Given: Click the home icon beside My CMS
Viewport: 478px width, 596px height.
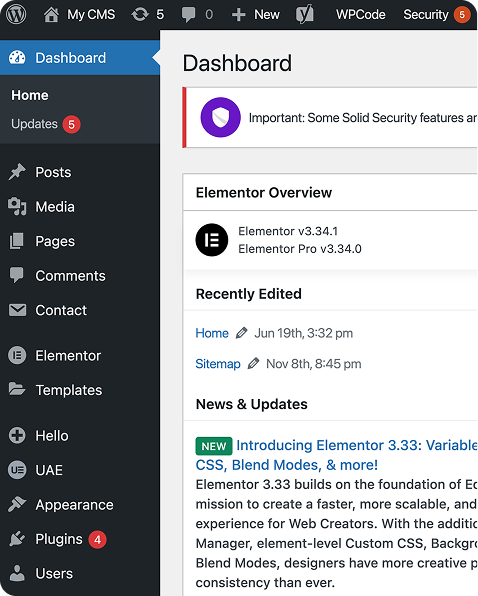Looking at the screenshot, I should click(x=51, y=14).
